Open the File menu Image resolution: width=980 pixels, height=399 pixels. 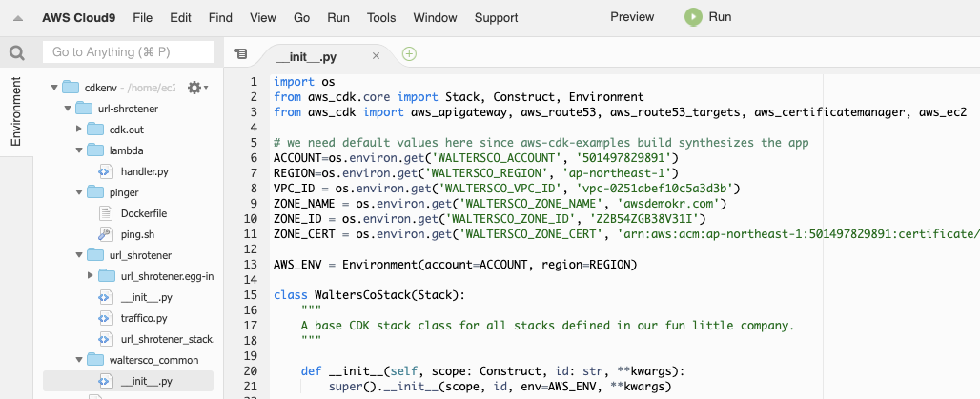coord(142,18)
